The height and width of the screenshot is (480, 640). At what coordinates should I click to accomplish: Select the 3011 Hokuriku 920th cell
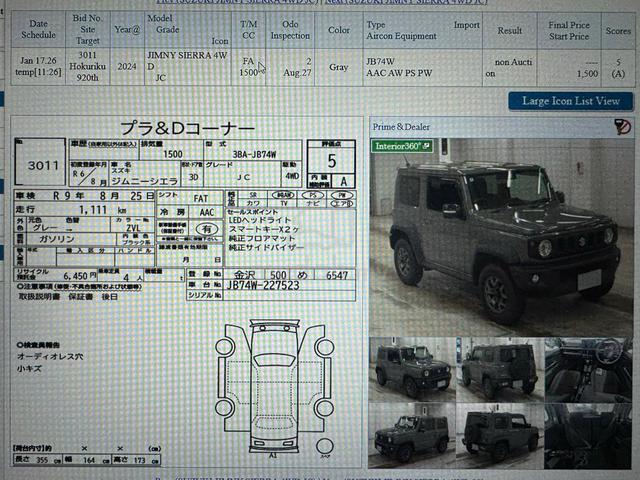[x=87, y=67]
